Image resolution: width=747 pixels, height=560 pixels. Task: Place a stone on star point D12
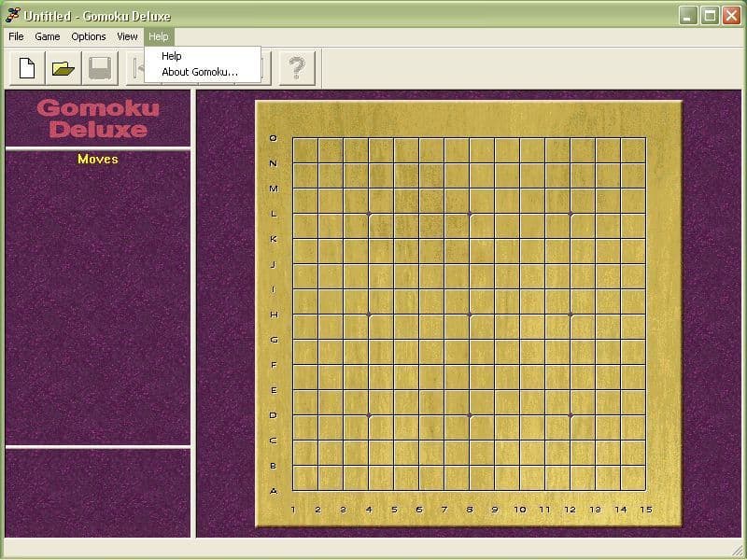click(x=571, y=415)
